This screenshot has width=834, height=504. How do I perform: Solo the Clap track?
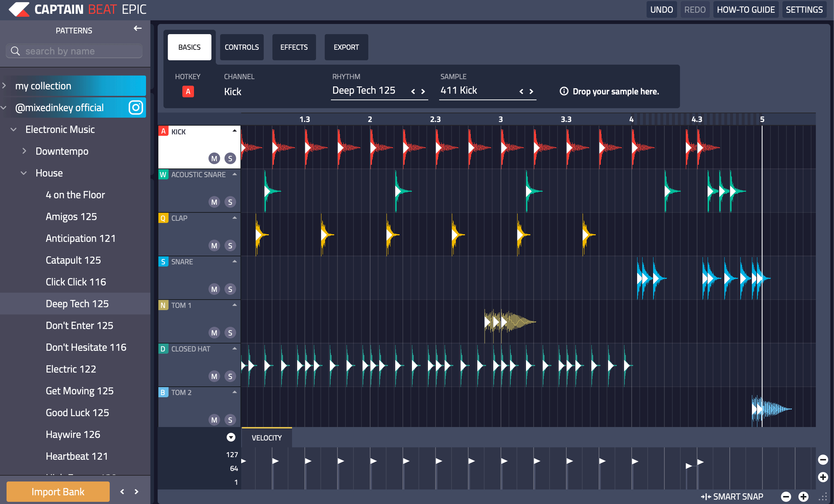tap(230, 245)
